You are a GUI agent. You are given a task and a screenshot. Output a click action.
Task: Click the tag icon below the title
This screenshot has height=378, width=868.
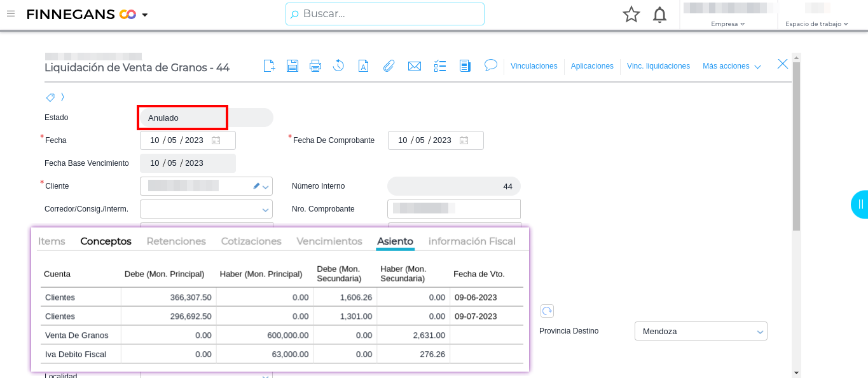[50, 97]
